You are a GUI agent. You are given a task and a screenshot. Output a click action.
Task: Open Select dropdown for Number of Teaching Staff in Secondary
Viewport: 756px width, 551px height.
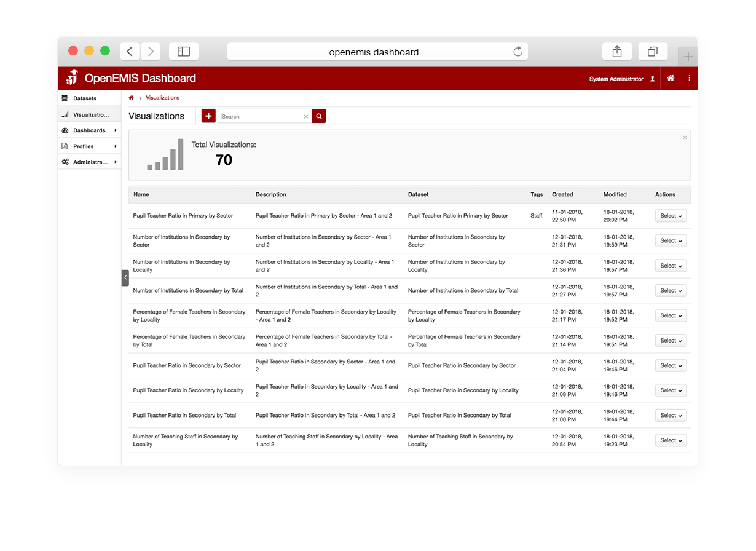point(671,440)
